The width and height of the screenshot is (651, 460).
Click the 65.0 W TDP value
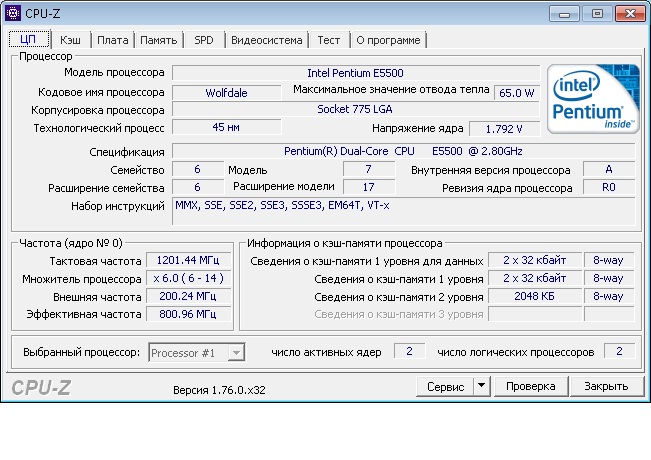(517, 93)
